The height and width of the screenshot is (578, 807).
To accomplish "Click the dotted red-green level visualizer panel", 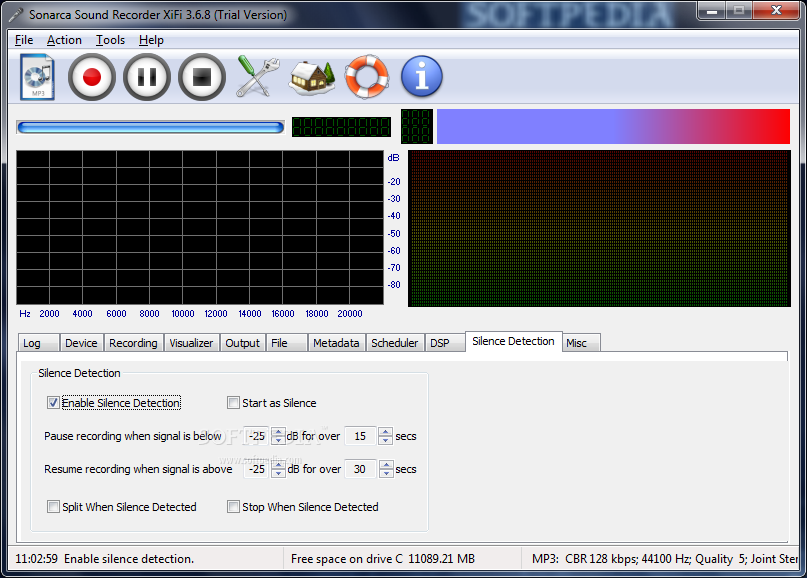I will point(599,229).
